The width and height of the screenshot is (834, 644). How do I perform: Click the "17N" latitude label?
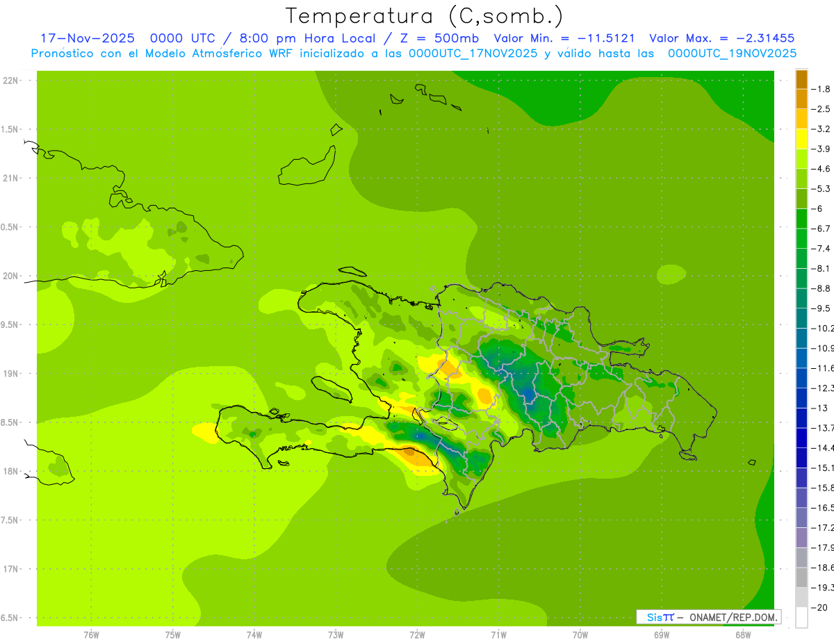10,569
